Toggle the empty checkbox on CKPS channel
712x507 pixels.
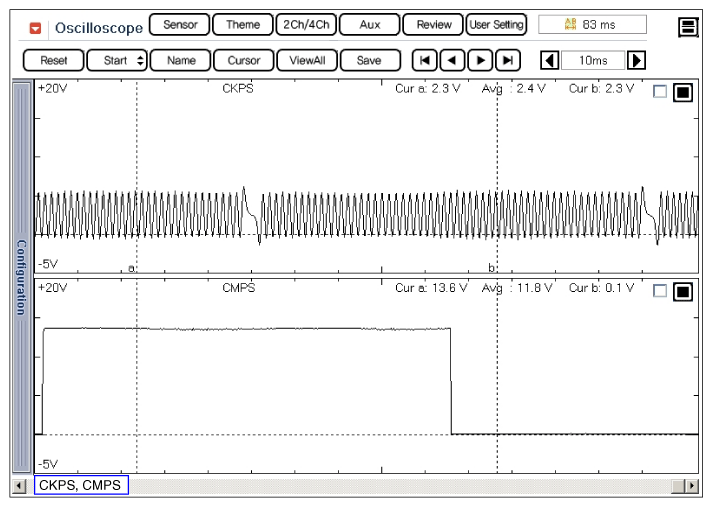pos(659,92)
